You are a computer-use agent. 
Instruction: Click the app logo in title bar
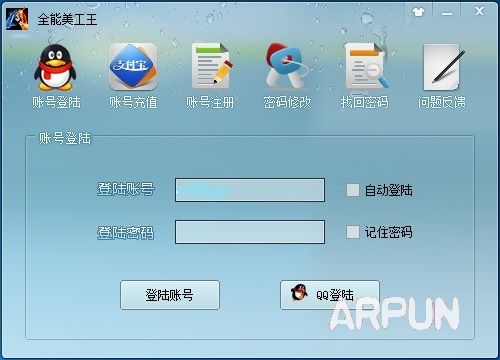click(x=17, y=19)
